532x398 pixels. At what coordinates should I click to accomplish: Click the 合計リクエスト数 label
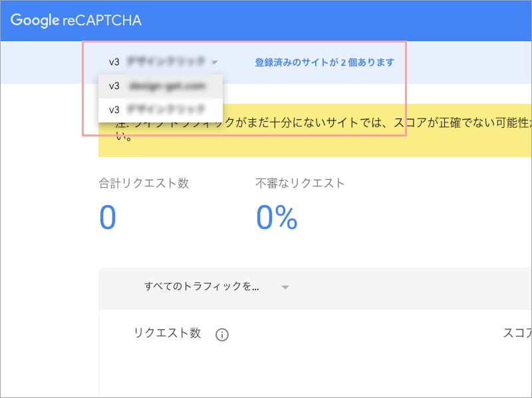[144, 184]
